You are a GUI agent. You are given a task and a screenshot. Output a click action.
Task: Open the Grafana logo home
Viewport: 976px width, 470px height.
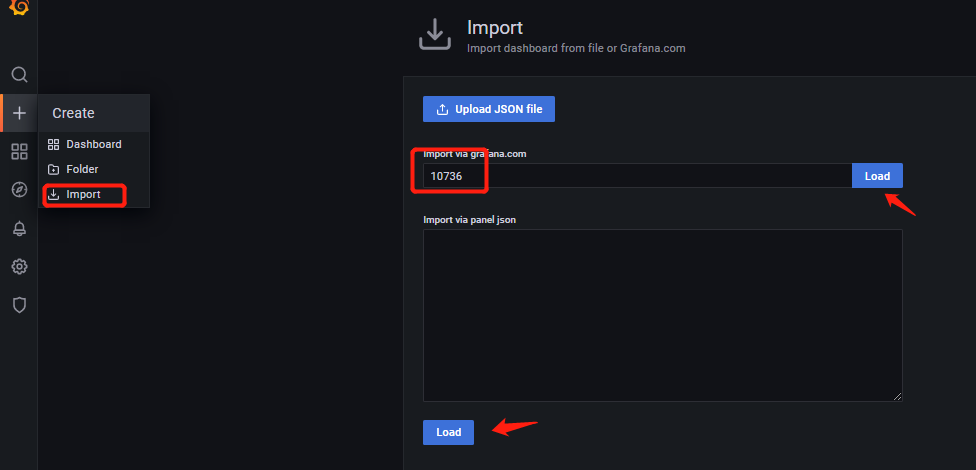pyautogui.click(x=19, y=7)
